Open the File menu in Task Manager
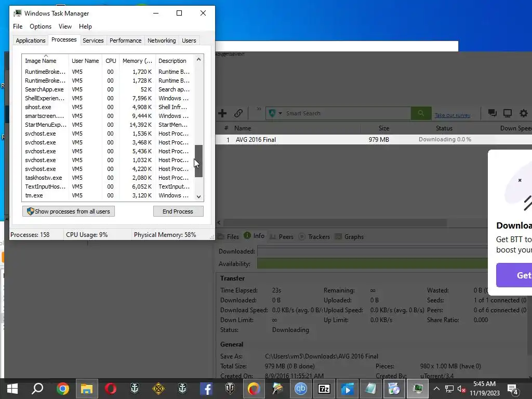 pos(18,26)
